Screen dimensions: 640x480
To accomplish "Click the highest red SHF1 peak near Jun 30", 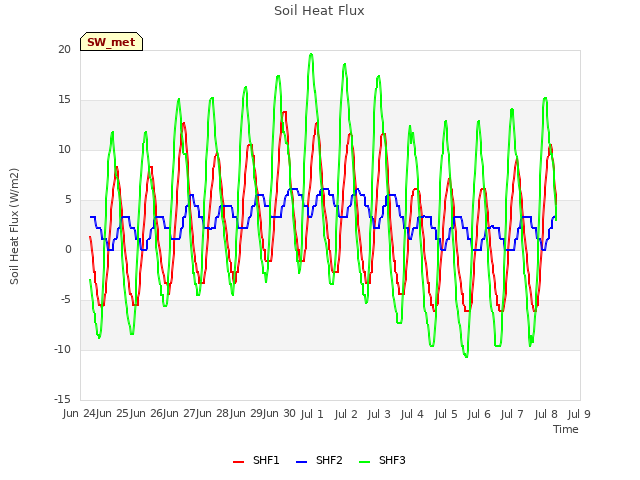I will [284, 112].
